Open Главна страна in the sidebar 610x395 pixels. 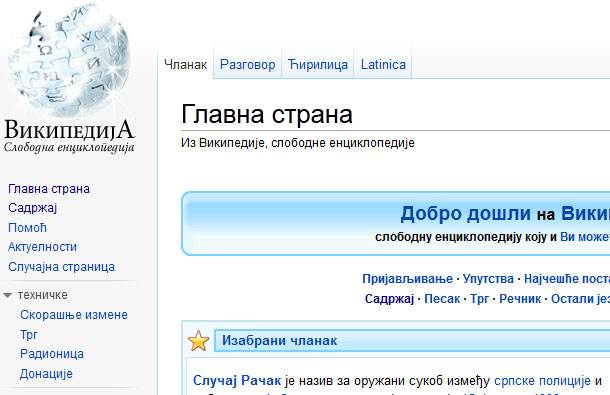point(49,189)
